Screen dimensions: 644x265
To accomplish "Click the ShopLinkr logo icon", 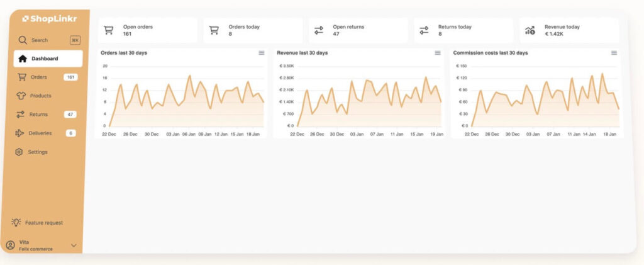I will pos(25,19).
